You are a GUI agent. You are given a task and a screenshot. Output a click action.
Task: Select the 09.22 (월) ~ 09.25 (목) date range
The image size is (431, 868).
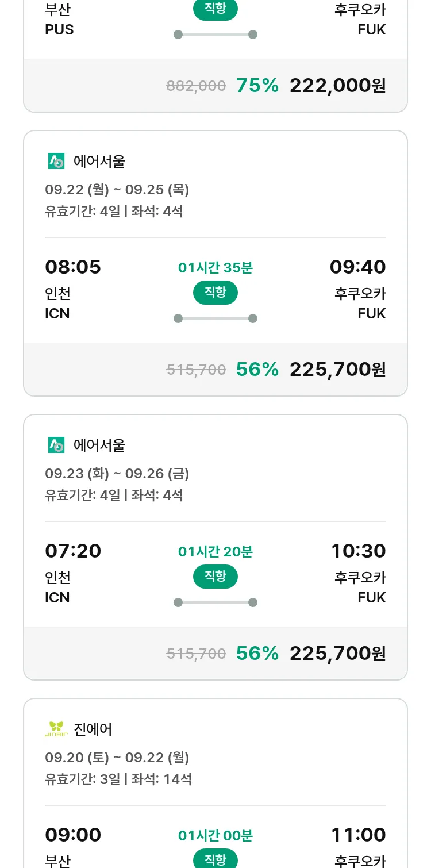point(117,190)
